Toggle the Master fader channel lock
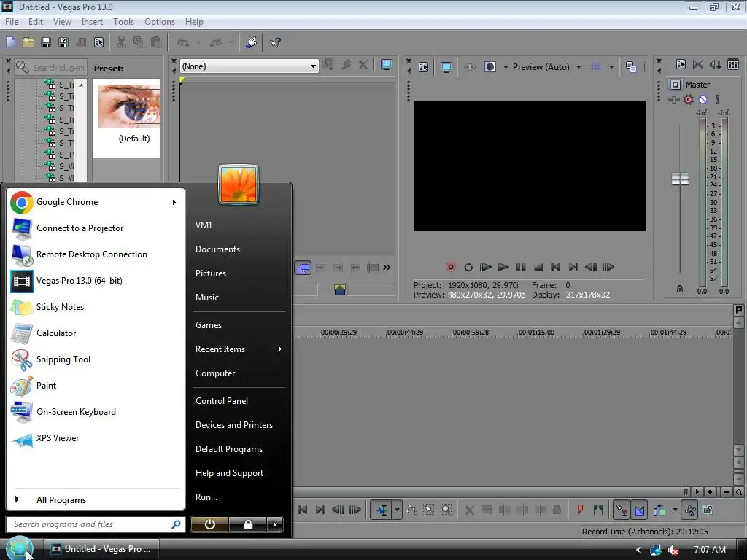Viewport: 747px width, 560px height. click(x=680, y=289)
